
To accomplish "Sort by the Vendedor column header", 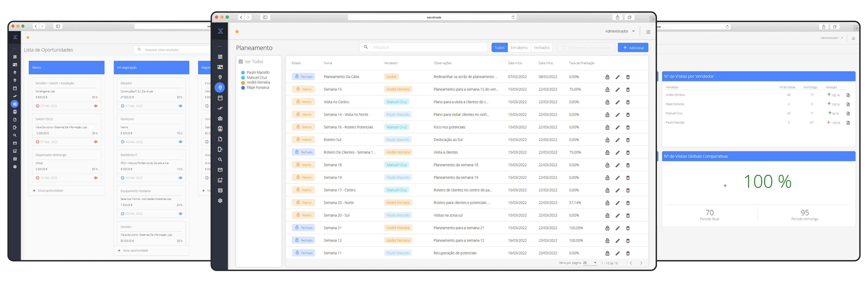I will (x=390, y=63).
